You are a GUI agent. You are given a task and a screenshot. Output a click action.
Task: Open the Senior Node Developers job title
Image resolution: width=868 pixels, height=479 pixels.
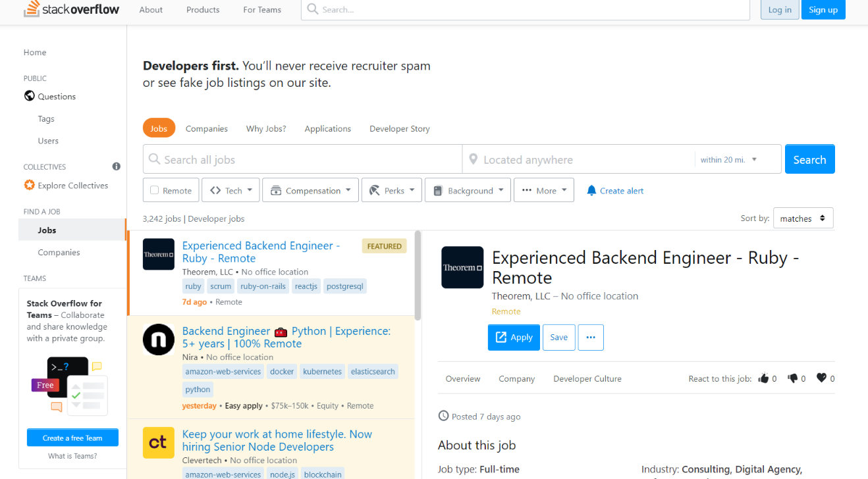pyautogui.click(x=277, y=440)
